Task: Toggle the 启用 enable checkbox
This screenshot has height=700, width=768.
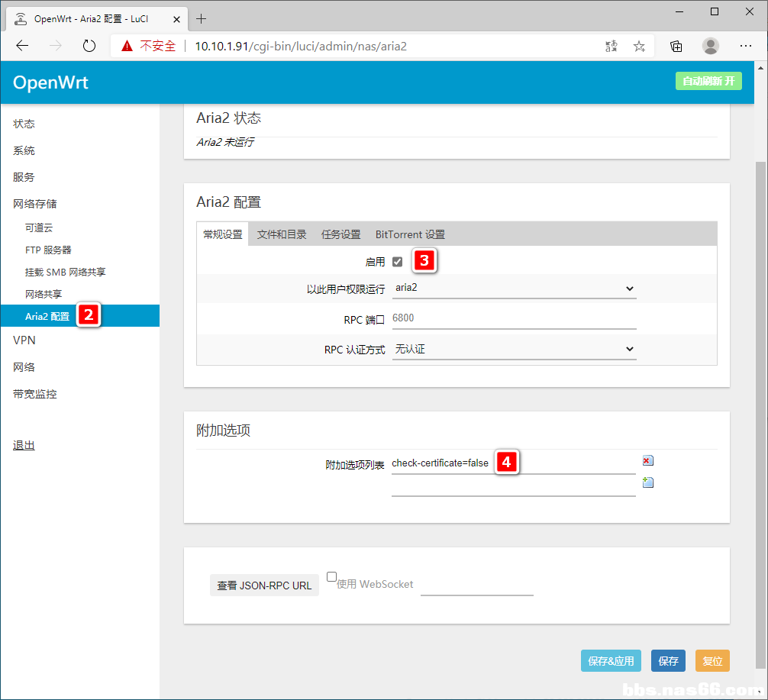Action: [397, 262]
